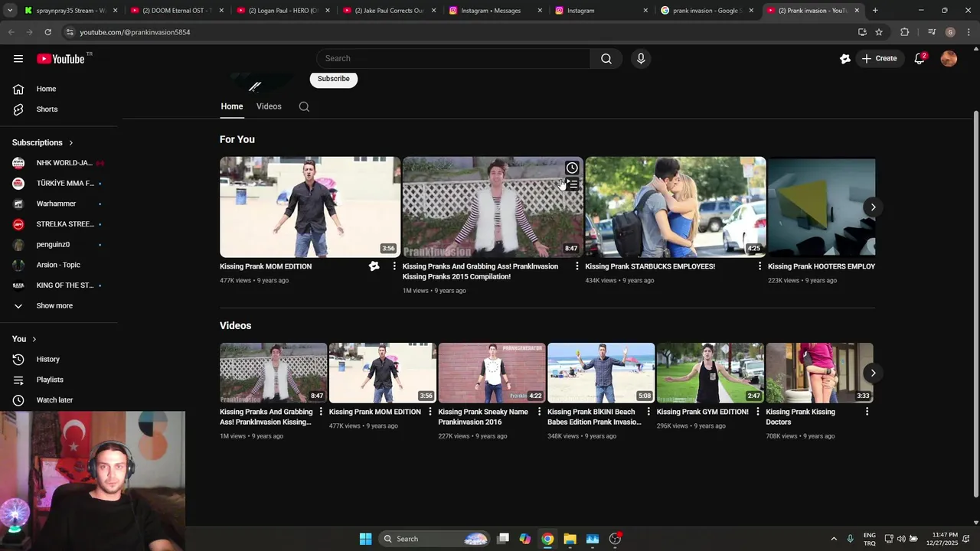Open Arsion - Topic subscription
Screen dimensions: 980x551
coord(59,266)
